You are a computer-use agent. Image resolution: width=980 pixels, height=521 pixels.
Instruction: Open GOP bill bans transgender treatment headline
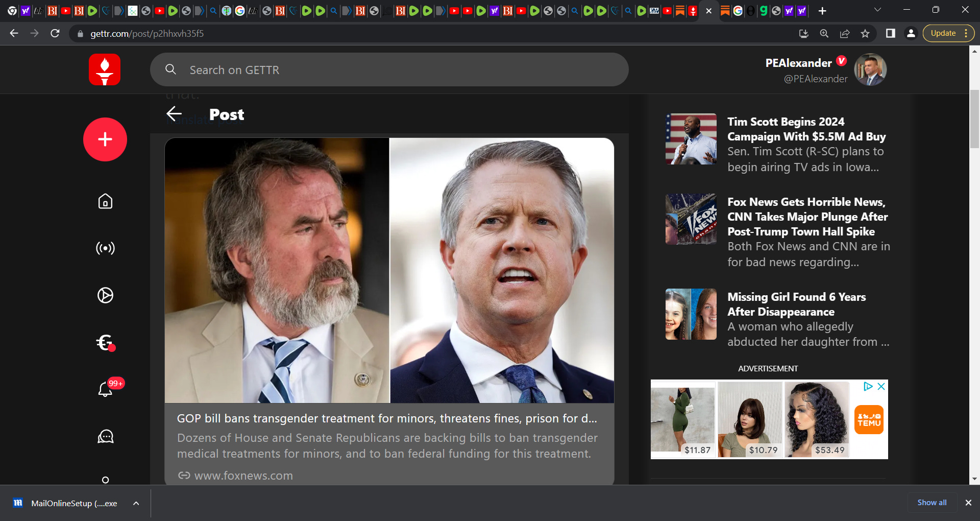pyautogui.click(x=387, y=418)
